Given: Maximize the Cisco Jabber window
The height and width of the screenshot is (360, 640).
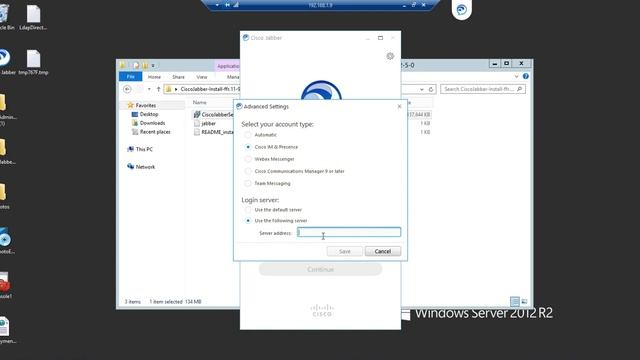Looking at the screenshot, I should coord(380,38).
